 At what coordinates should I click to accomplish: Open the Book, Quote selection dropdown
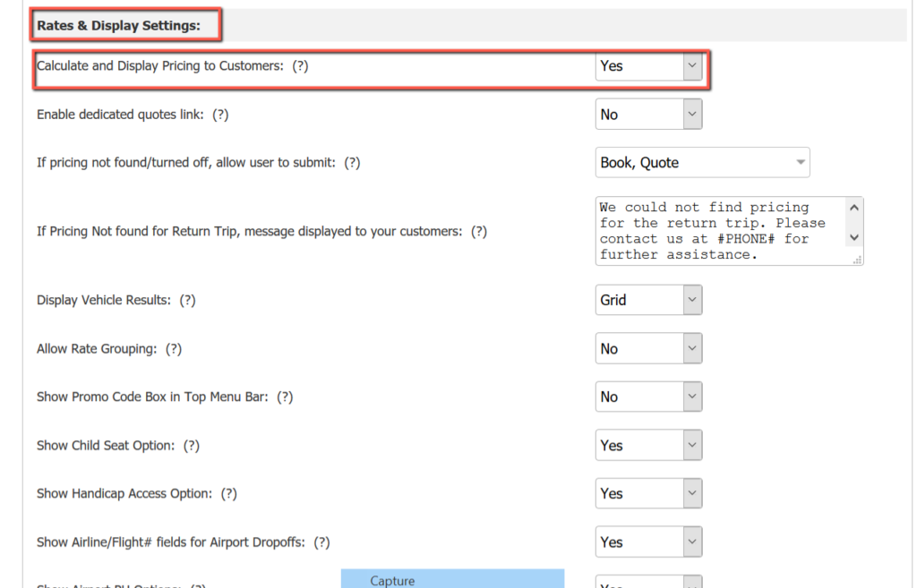click(702, 163)
